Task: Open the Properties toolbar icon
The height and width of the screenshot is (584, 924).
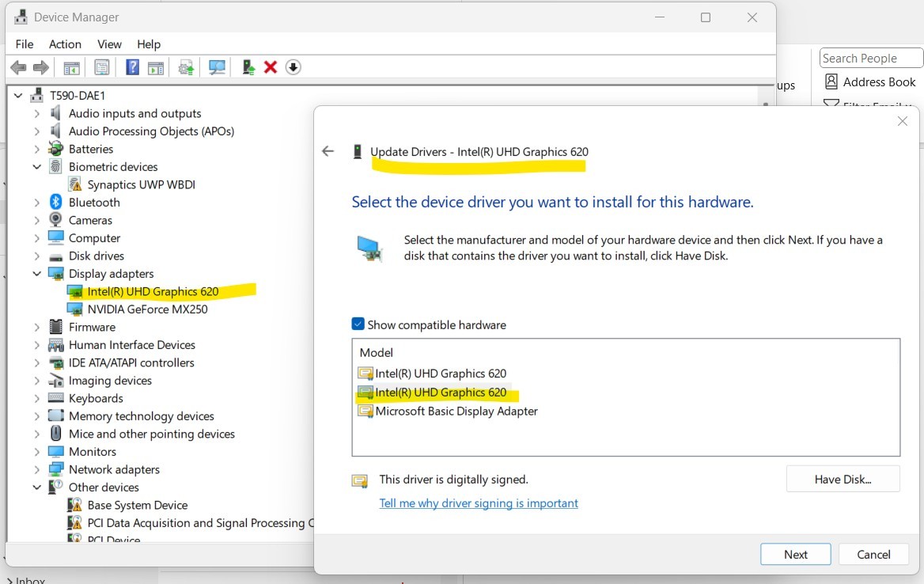Action: click(101, 67)
